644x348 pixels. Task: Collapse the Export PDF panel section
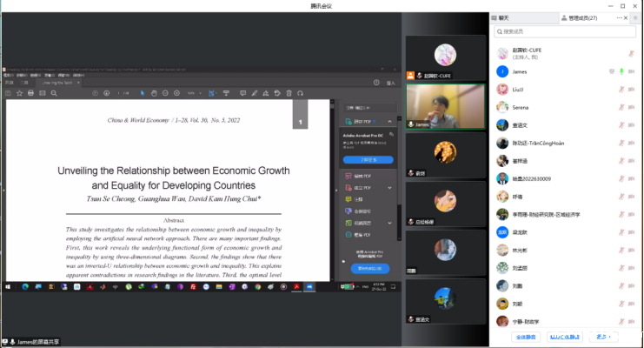(390, 121)
